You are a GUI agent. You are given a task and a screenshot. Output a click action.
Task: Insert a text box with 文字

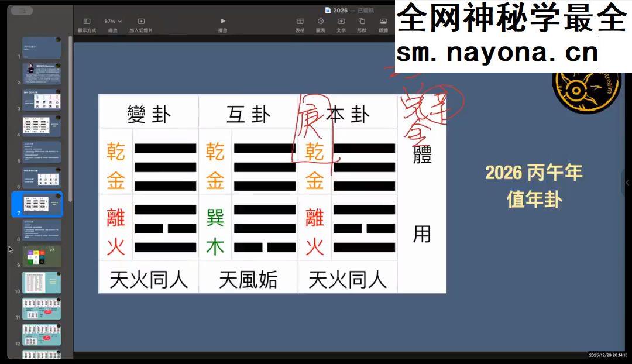coord(341,22)
